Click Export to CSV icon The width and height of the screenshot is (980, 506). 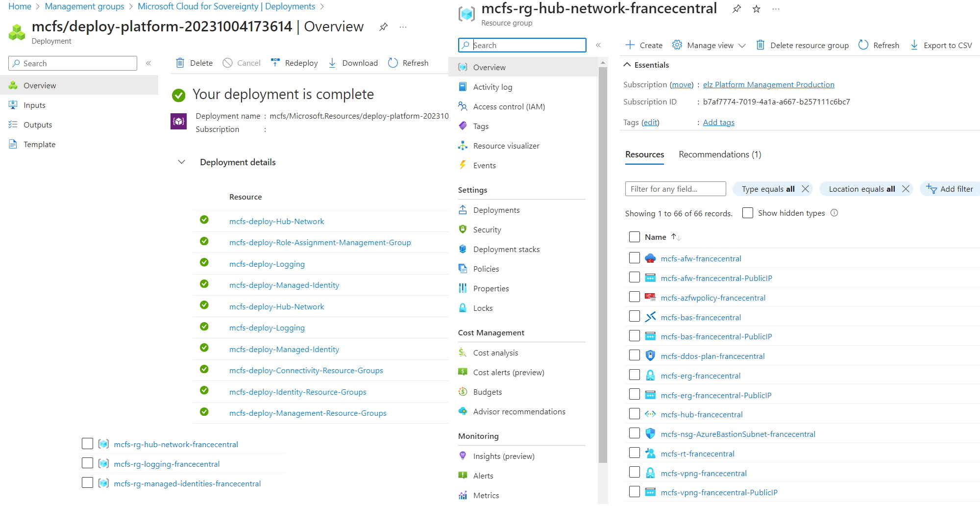[x=914, y=45]
